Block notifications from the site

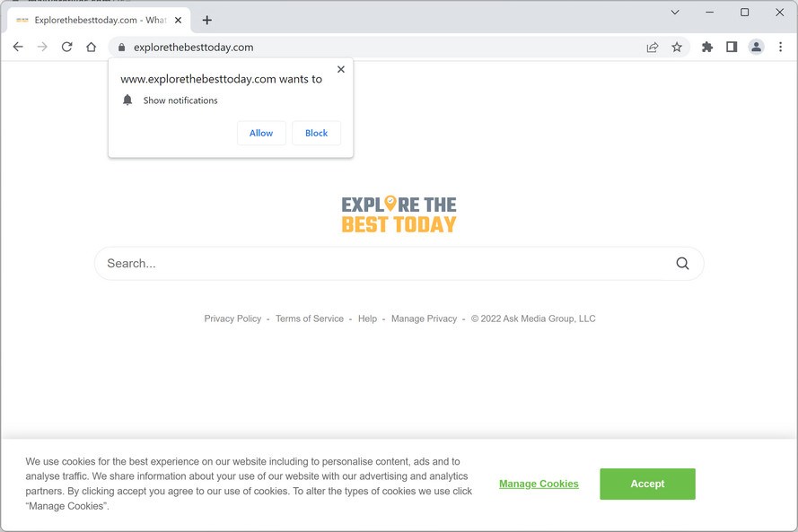pyautogui.click(x=316, y=133)
